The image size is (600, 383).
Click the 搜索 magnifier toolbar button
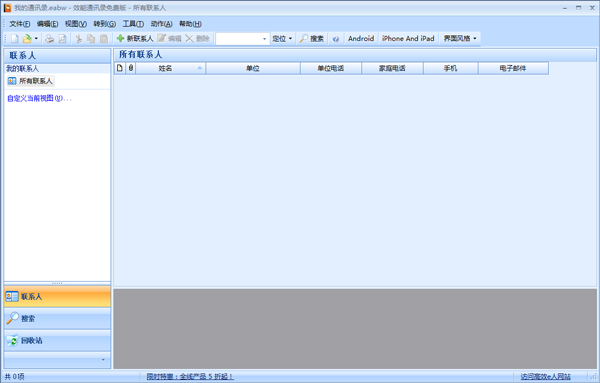311,39
